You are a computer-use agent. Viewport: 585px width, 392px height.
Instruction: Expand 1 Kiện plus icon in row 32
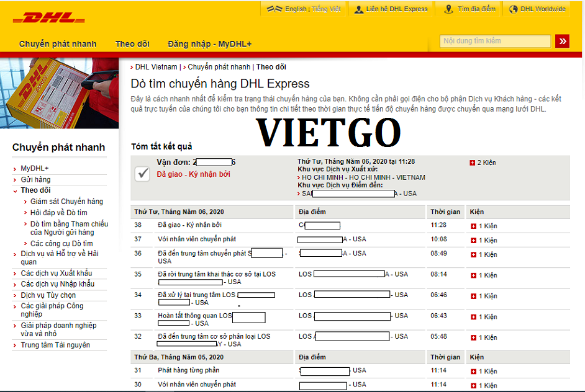(473, 338)
